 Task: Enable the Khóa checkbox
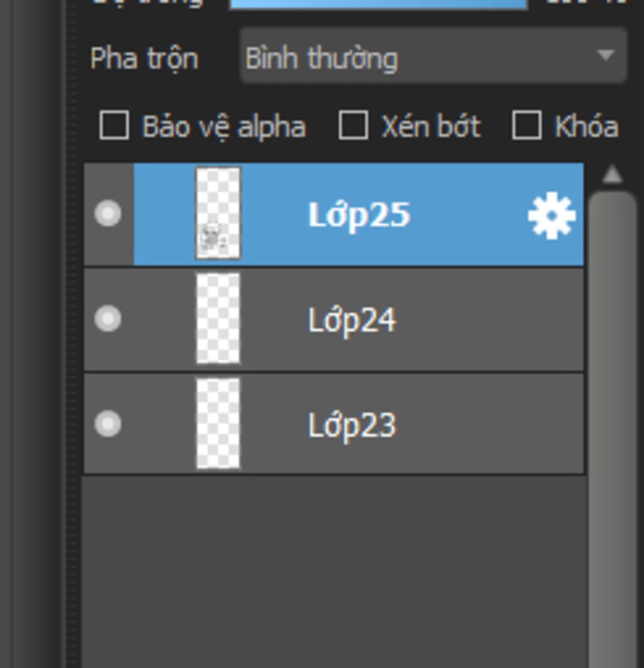527,125
